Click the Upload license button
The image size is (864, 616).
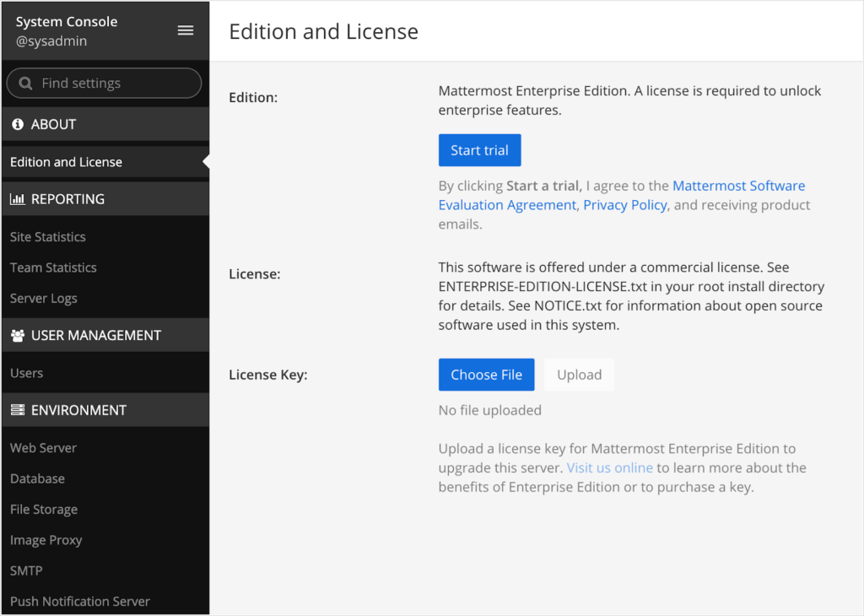pyautogui.click(x=579, y=375)
